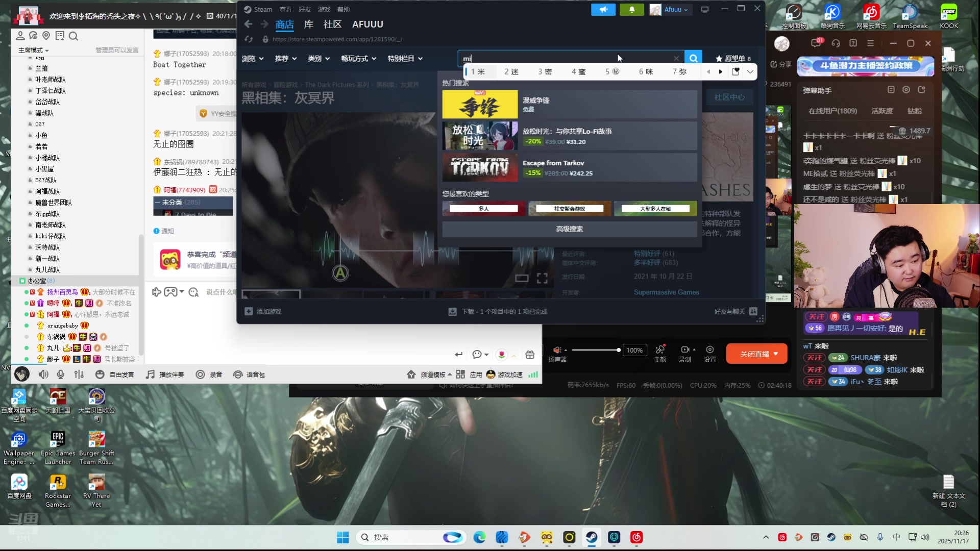
Task: Click the Steam back navigation arrow
Action: pos(249,24)
